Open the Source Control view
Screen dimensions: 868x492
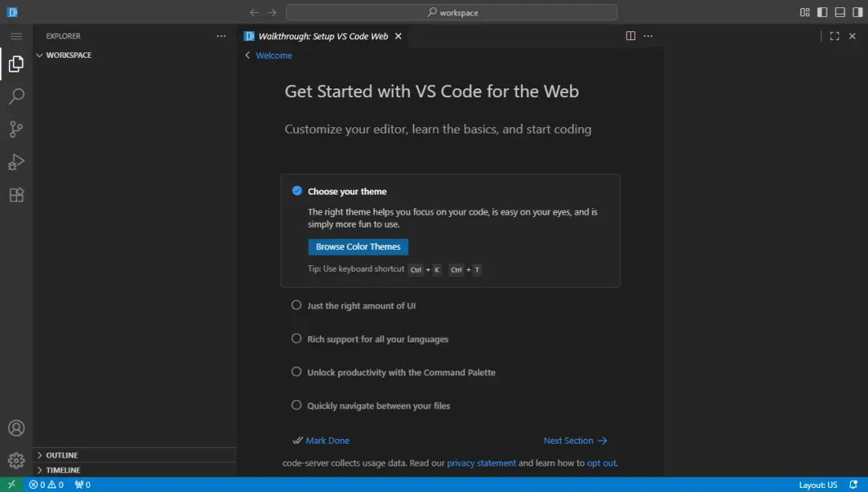point(16,129)
